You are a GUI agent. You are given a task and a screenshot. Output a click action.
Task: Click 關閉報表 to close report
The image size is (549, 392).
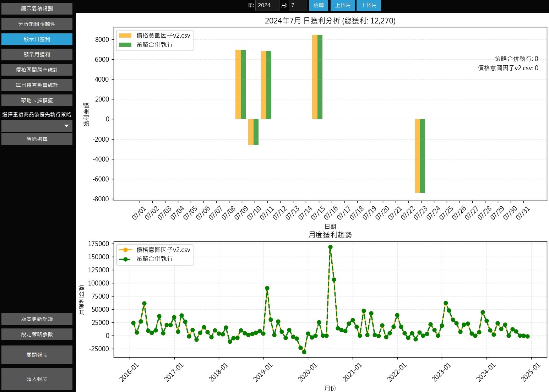(37, 355)
